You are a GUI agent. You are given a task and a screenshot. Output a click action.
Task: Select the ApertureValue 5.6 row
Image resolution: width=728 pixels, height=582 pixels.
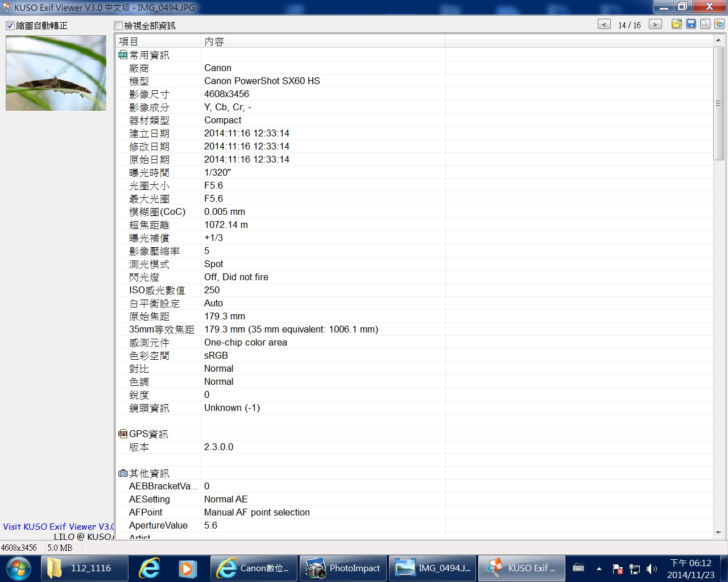click(414, 525)
